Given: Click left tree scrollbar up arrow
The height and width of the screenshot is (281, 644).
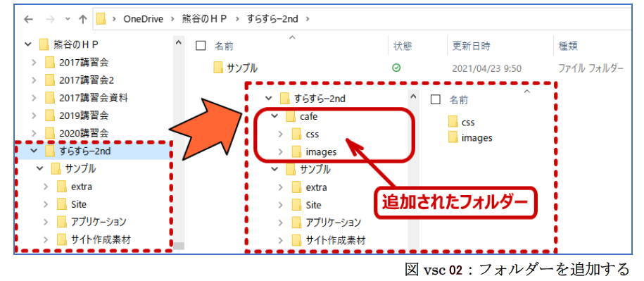Looking at the screenshot, I should pos(177,42).
